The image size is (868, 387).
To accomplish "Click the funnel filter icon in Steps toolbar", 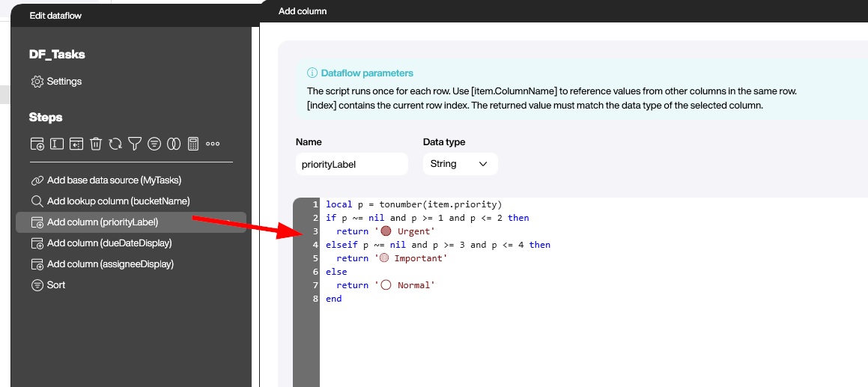I will point(135,144).
